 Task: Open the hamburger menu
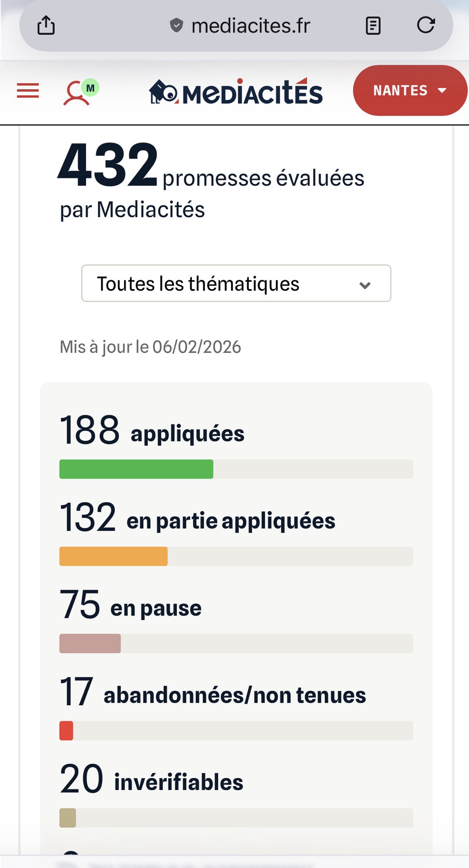tap(28, 91)
